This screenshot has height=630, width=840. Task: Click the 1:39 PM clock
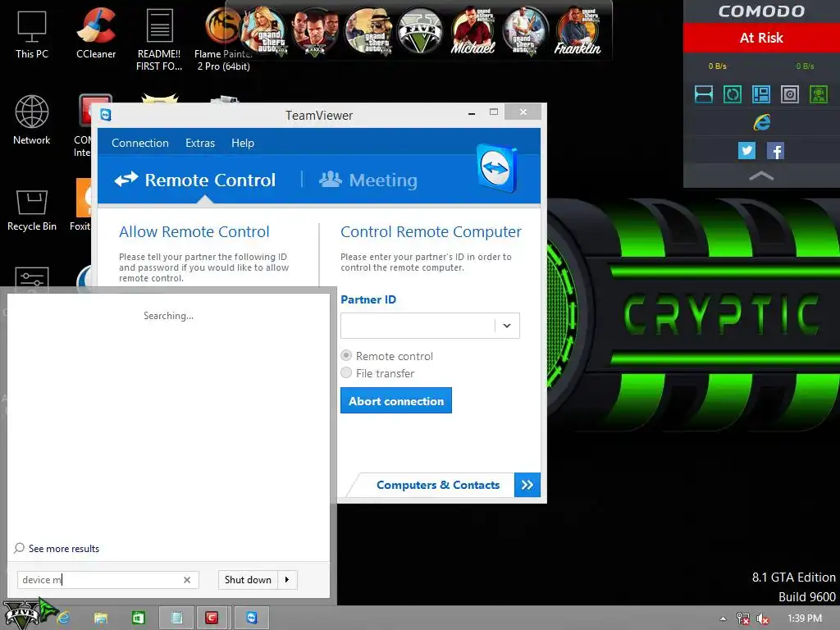pyautogui.click(x=804, y=619)
